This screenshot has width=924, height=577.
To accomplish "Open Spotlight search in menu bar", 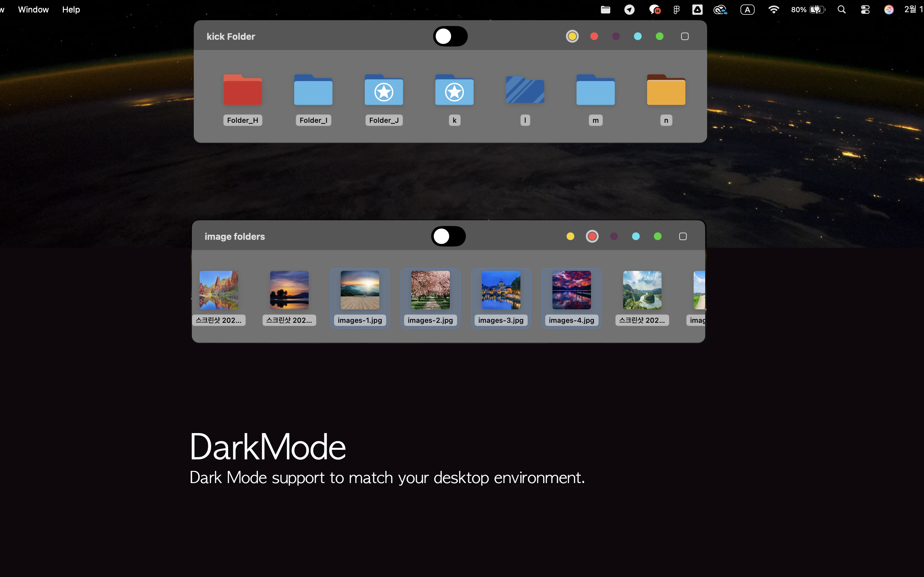I will (x=842, y=10).
